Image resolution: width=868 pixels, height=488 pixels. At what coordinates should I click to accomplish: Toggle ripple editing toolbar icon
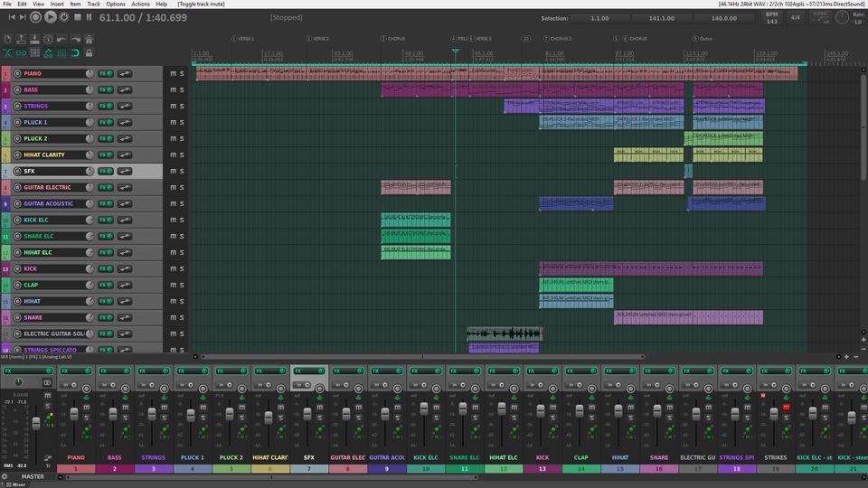pyautogui.click(x=34, y=53)
